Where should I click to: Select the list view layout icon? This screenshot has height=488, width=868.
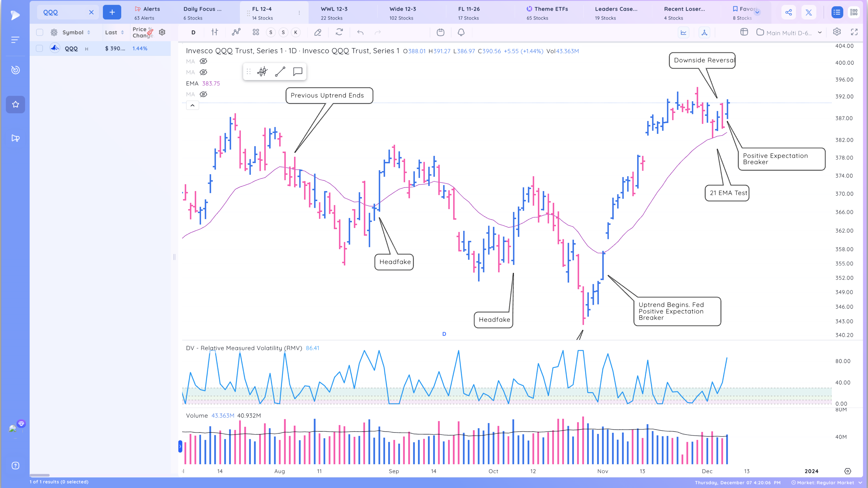pyautogui.click(x=837, y=13)
